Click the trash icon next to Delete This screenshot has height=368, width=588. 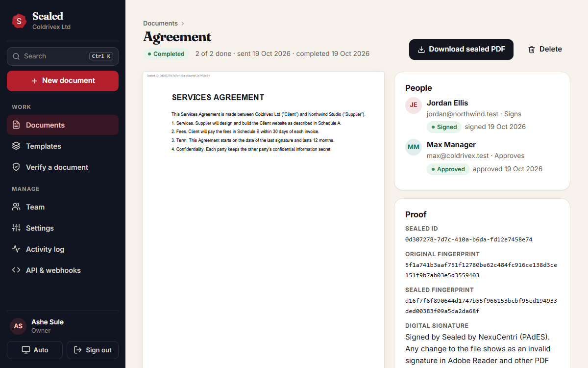point(532,50)
